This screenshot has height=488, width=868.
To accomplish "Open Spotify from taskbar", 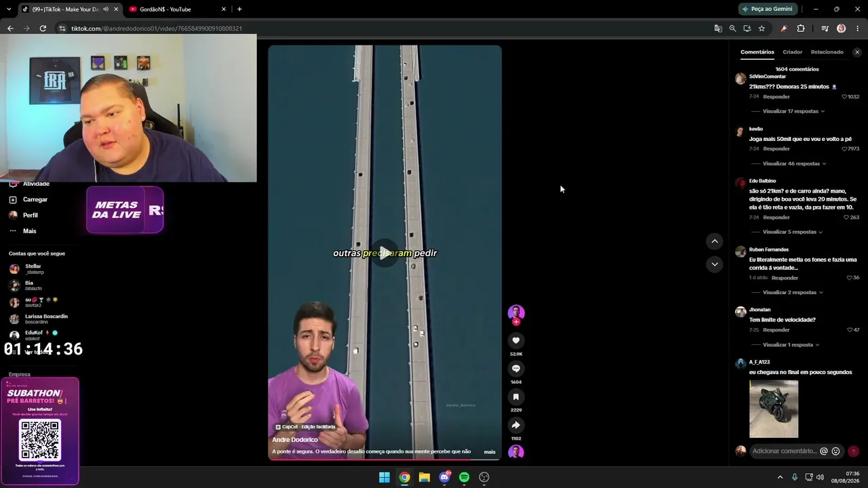I will (465, 477).
